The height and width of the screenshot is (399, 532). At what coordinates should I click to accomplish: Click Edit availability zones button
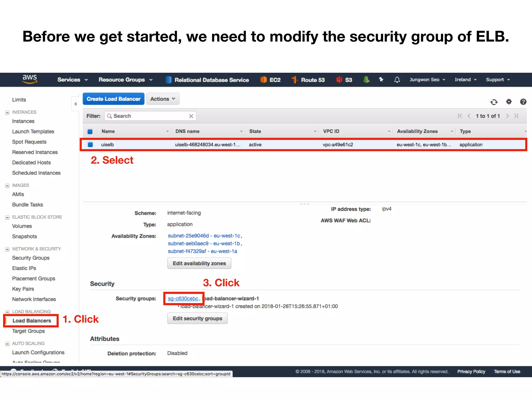[199, 263]
